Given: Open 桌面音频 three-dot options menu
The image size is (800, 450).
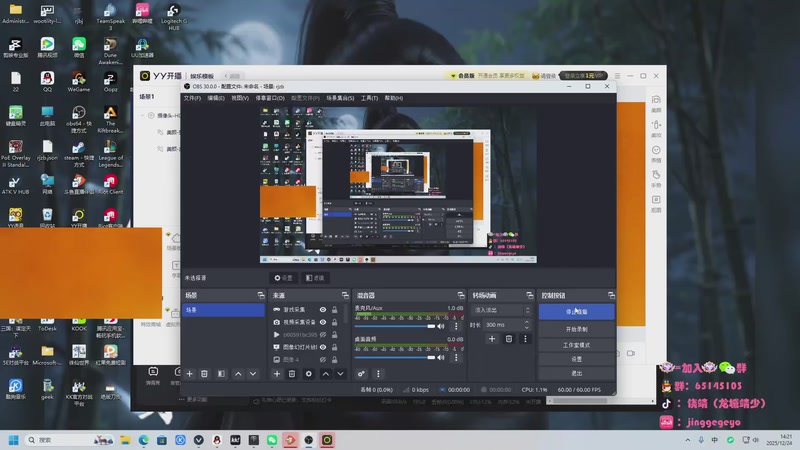Looking at the screenshot, I should [x=456, y=358].
